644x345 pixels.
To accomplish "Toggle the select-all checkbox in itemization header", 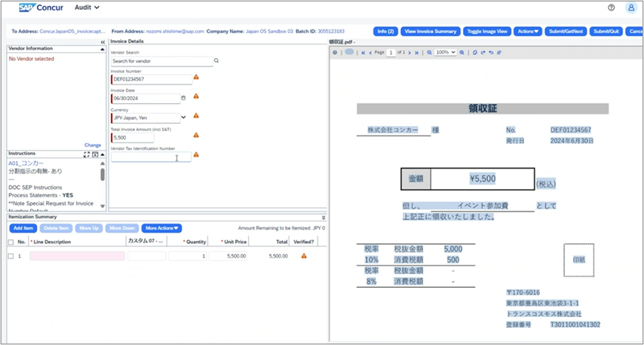I will pyautogui.click(x=11, y=242).
